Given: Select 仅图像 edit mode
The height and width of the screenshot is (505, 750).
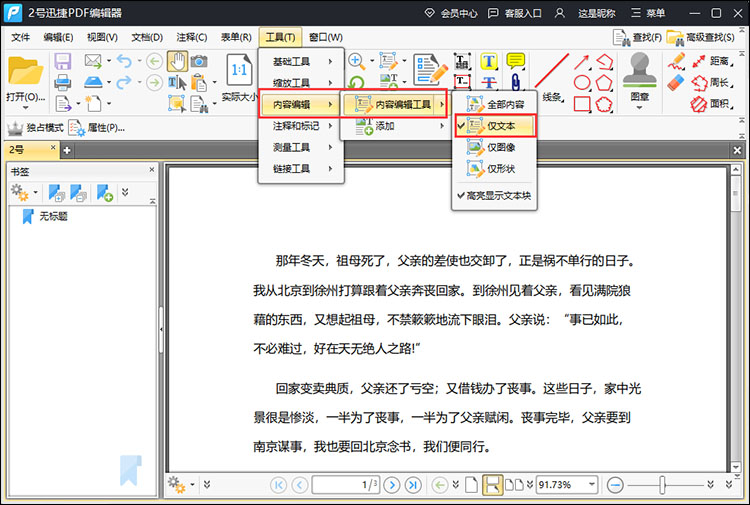Looking at the screenshot, I should pos(495,147).
